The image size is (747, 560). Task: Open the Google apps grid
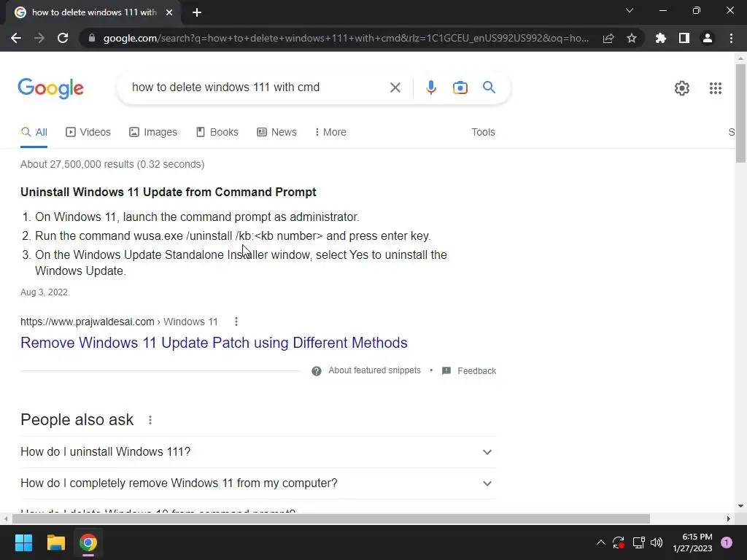click(x=715, y=88)
